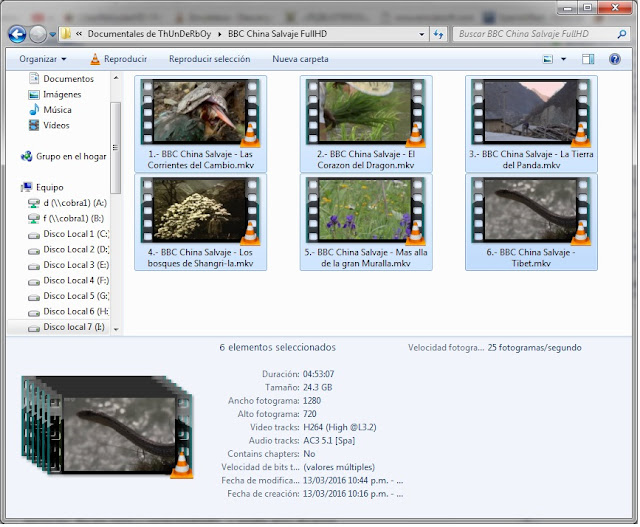Select Imágenes library in the sidebar
The width and height of the screenshot is (640, 527).
tap(62, 94)
